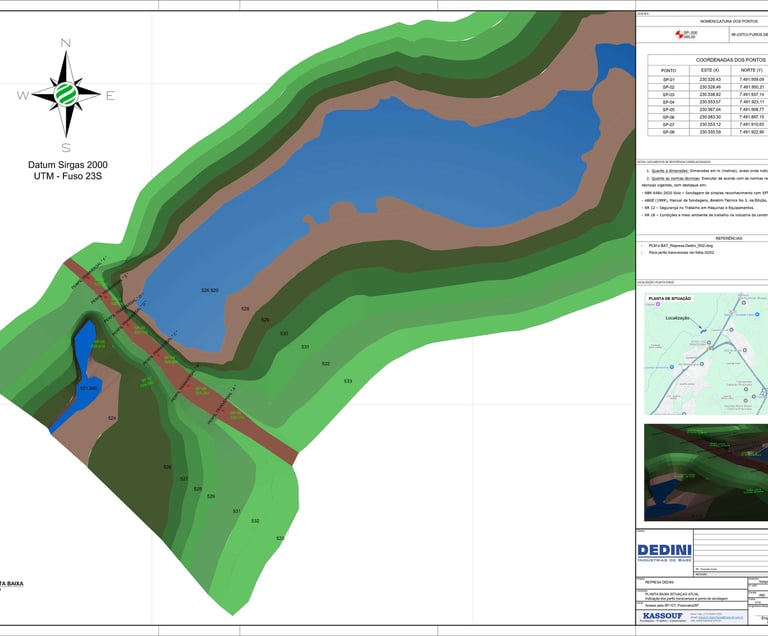Click the 'COORDENADAS DOS PONTOS' table title
Viewport: 768px width, 636px height.
pos(730,60)
